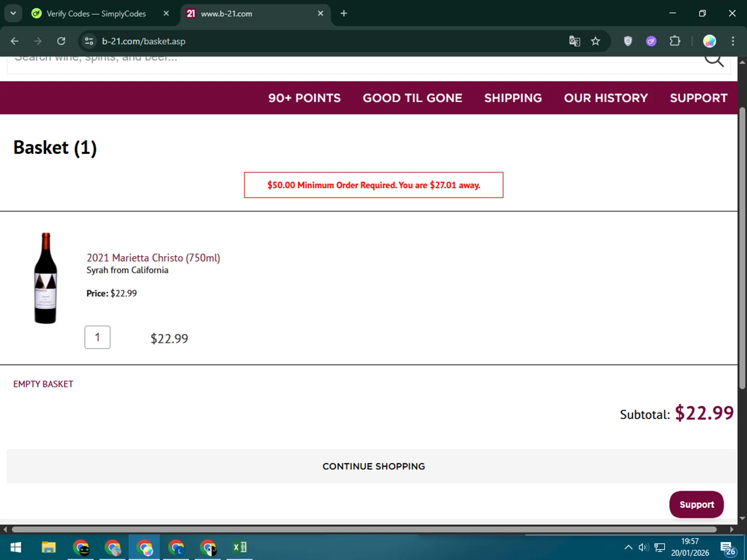Click Syrah from California text
The width and height of the screenshot is (747, 560).
pyautogui.click(x=127, y=270)
